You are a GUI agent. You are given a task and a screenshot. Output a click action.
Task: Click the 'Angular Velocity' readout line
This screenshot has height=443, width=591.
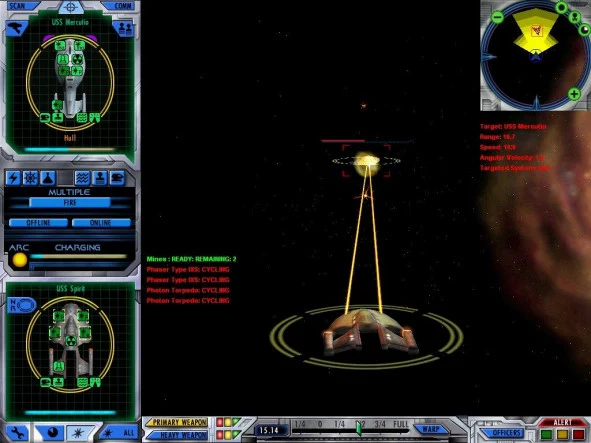[x=512, y=158]
